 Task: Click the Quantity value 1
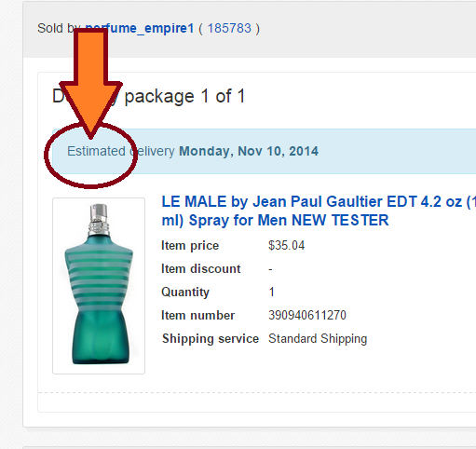pyautogui.click(x=271, y=292)
